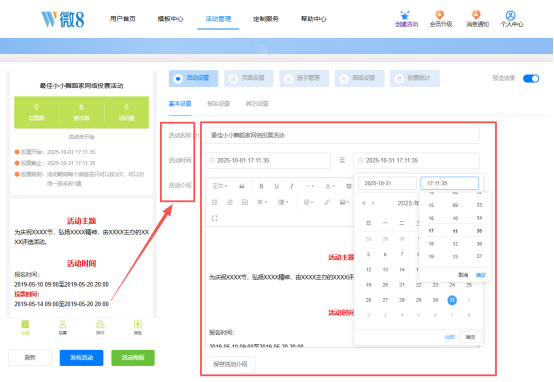Select the 其它设置 sub-tab
Viewport: 554px width, 382px height.
[257, 104]
